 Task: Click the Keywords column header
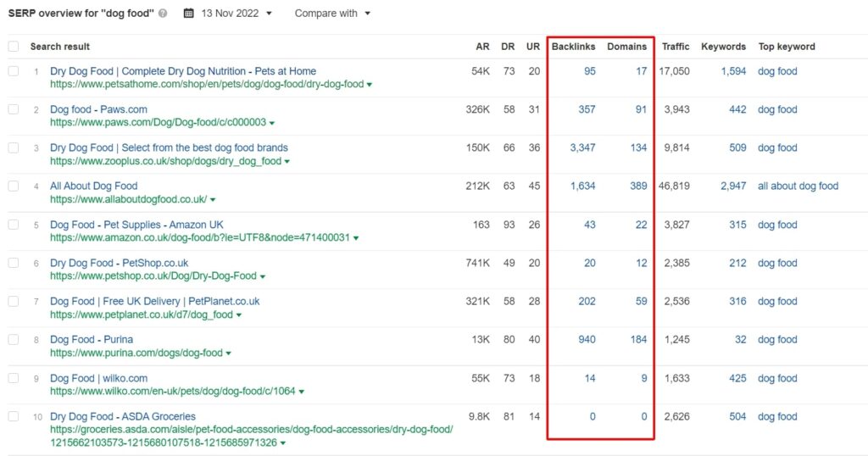pyautogui.click(x=724, y=47)
